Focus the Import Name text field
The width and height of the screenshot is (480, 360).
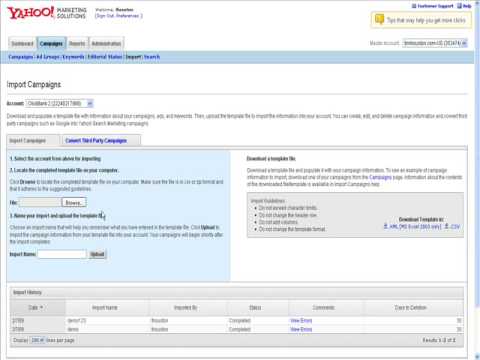tap(62, 254)
